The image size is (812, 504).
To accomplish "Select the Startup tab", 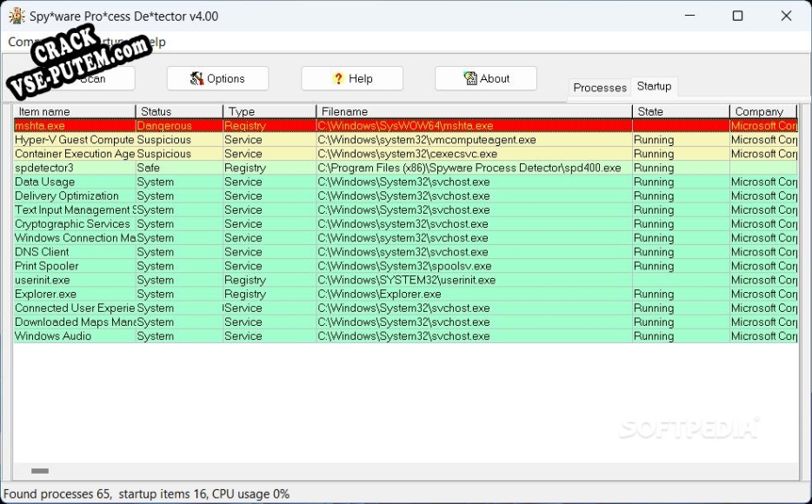I will pos(654,86).
